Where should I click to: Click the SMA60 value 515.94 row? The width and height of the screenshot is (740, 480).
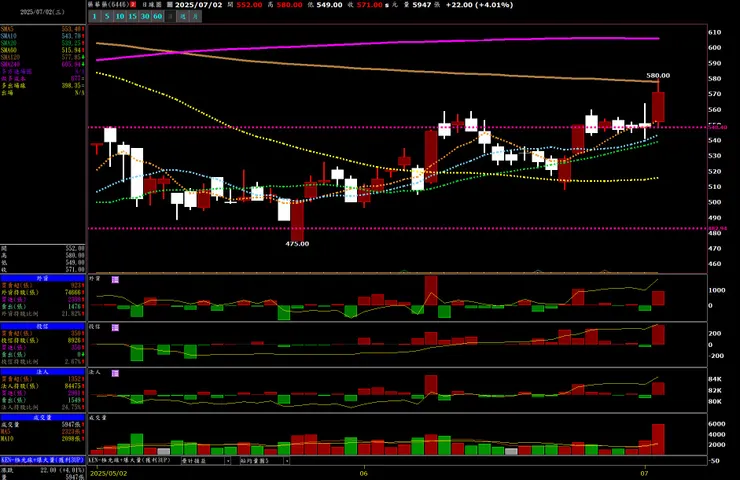42,50
